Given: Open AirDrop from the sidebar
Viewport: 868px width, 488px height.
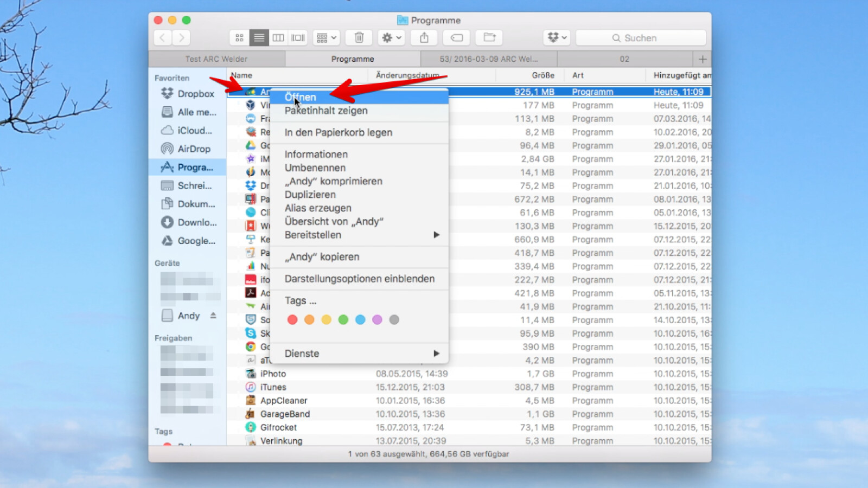Looking at the screenshot, I should [192, 149].
